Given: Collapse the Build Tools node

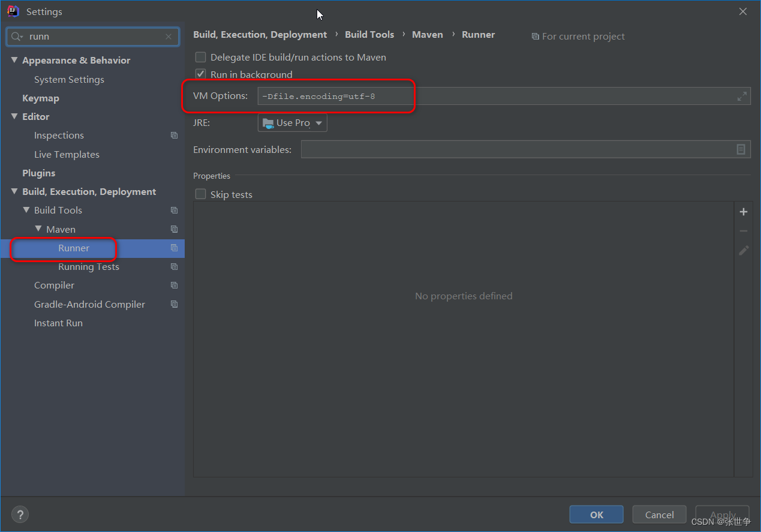Looking at the screenshot, I should click(x=26, y=210).
